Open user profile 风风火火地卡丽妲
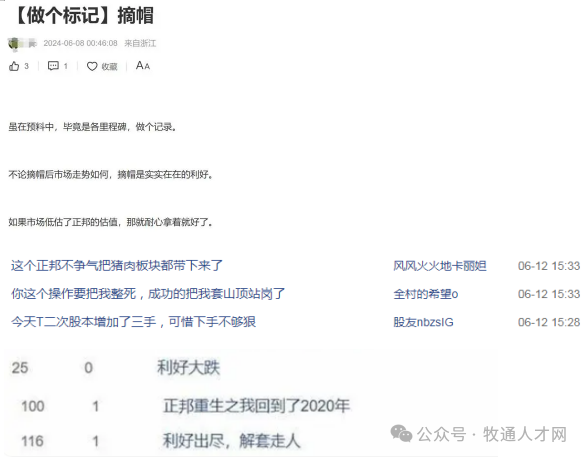 [x=440, y=266]
